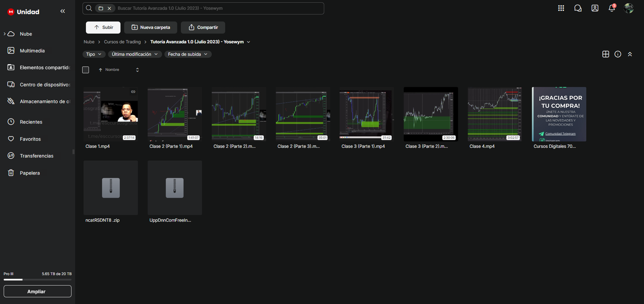Viewport: 644px width, 304px height.
Task: Open the chat bubble icon
Action: click(578, 8)
